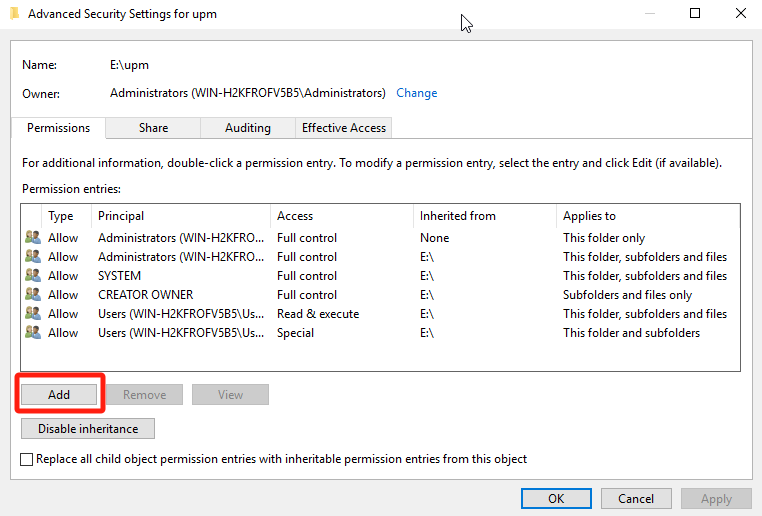Click the Change owner link

416,93
